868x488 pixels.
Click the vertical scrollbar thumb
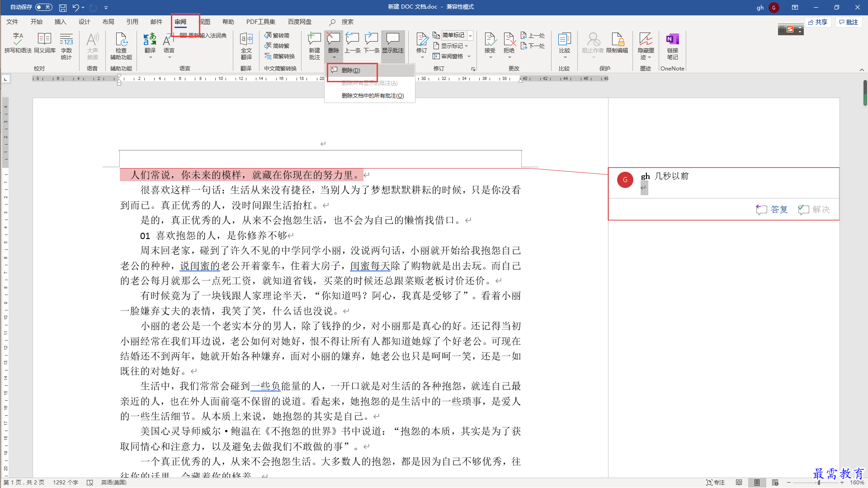tap(865, 93)
